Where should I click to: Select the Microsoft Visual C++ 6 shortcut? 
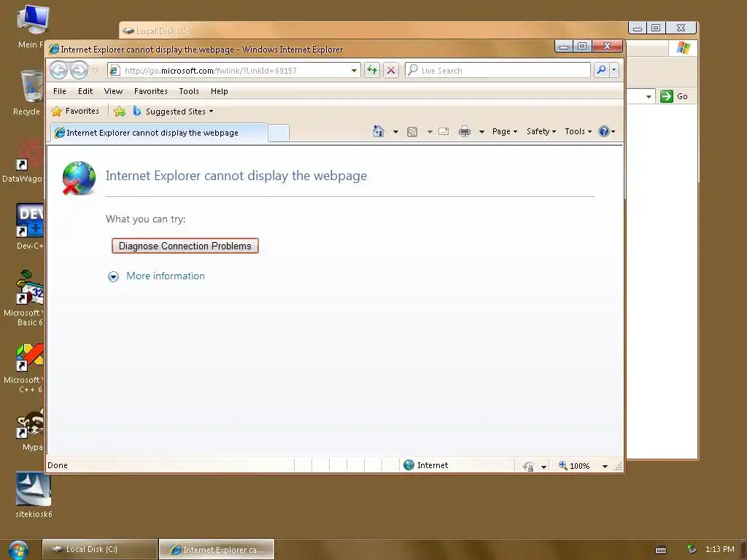click(x=25, y=368)
